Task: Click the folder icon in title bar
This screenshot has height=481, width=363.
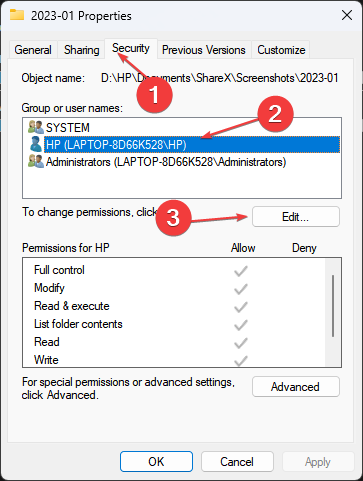Action: pyautogui.click(x=17, y=15)
